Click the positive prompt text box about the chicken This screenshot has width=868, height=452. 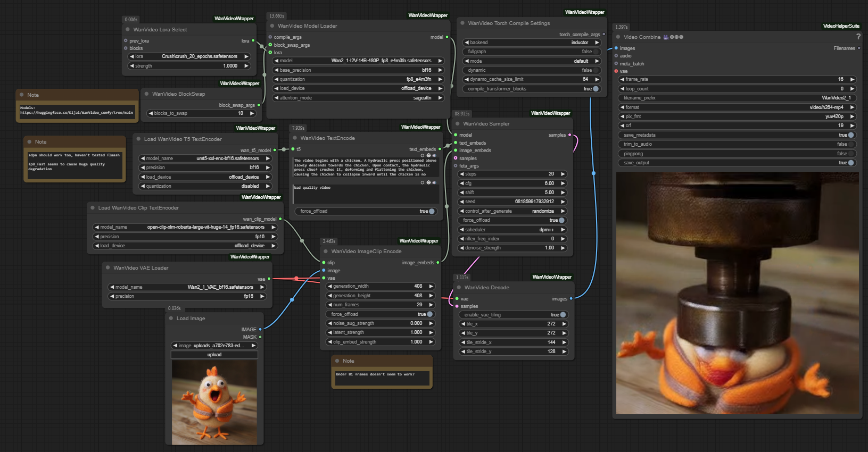coord(365,167)
